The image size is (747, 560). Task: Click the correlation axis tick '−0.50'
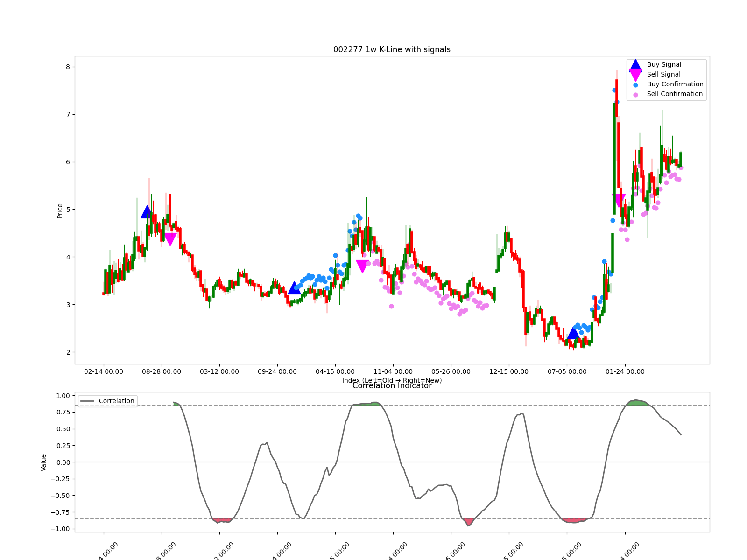[x=60, y=496]
